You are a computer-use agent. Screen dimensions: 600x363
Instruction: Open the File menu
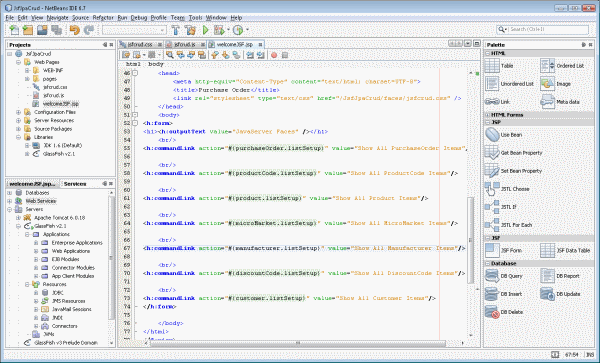[x=10, y=18]
